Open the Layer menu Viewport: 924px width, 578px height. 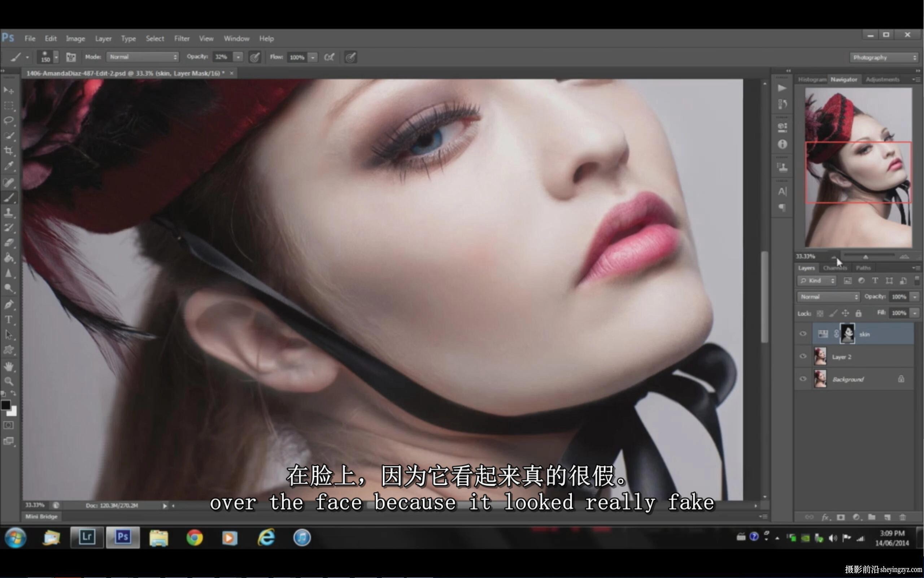[103, 39]
